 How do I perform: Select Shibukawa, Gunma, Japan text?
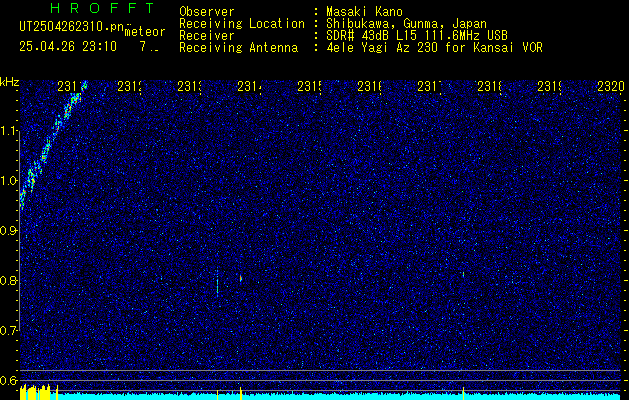tap(406, 24)
